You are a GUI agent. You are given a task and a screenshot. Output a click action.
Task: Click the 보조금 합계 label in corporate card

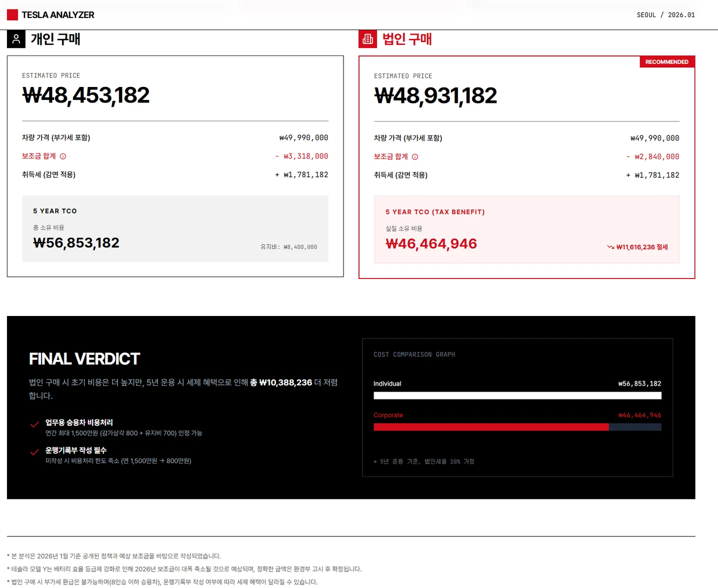tap(391, 156)
